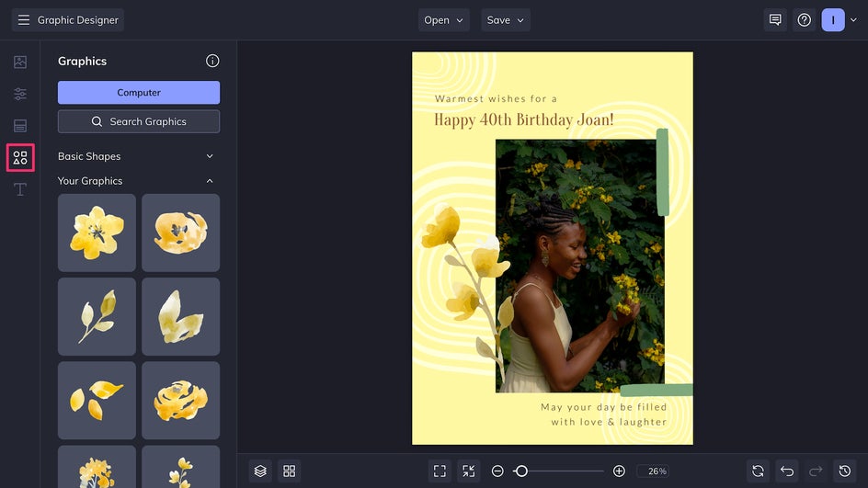868x488 pixels.
Task: Open the edit history clock icon
Action: 844,471
